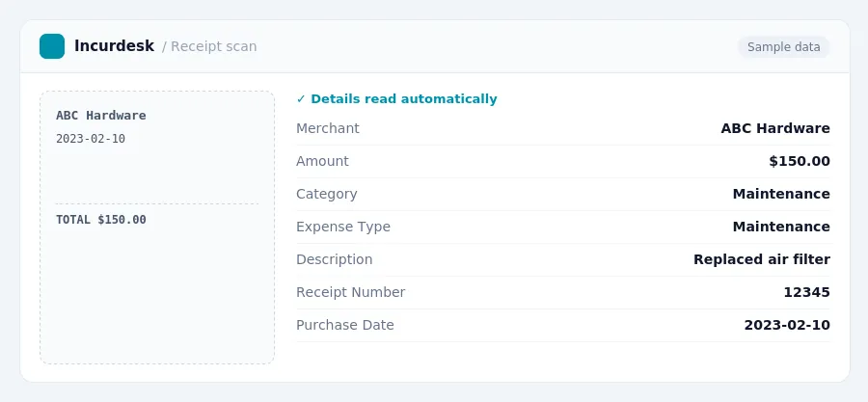Select the ABC Hardware merchant value
The height and width of the screenshot is (402, 868).
(x=775, y=128)
